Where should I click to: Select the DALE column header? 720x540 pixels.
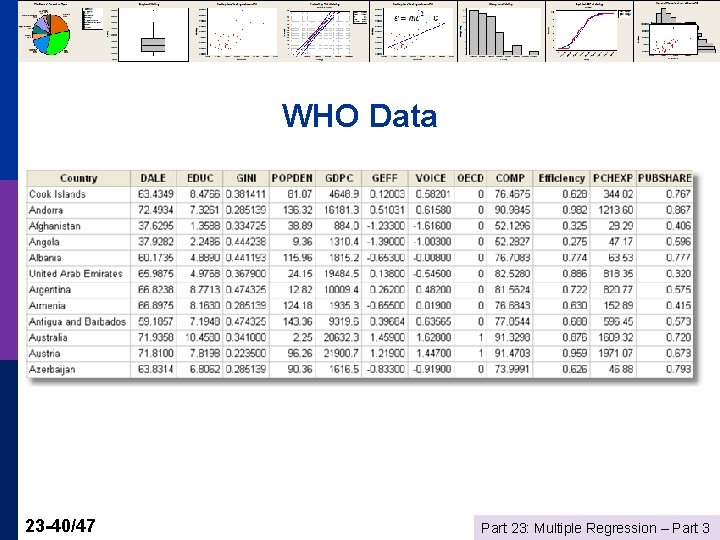pos(153,178)
